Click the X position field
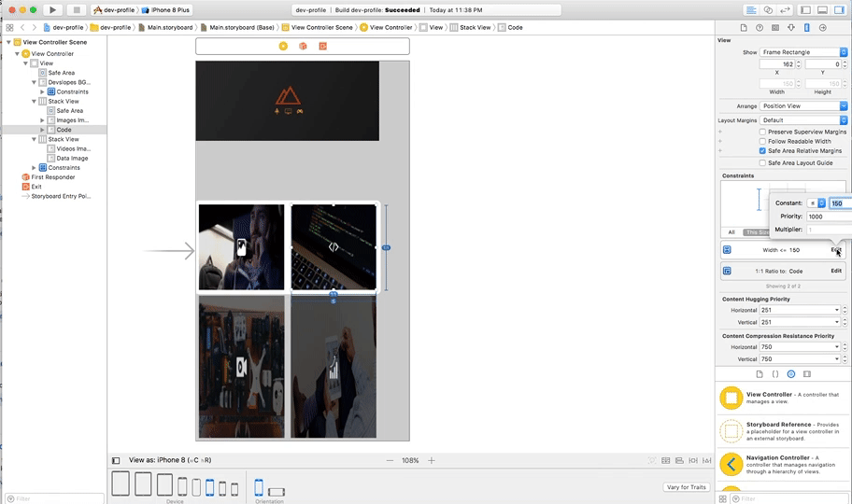Viewport: 852px width, 504px height. tap(777, 64)
